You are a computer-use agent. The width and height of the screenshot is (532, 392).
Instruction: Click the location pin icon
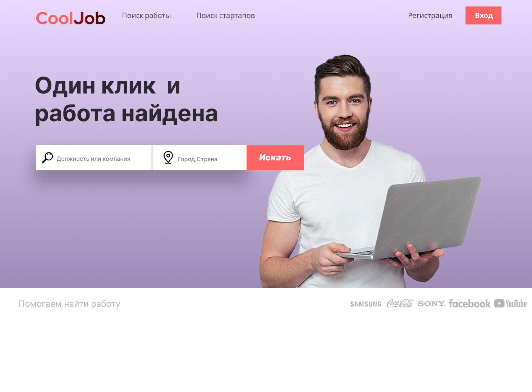168,158
